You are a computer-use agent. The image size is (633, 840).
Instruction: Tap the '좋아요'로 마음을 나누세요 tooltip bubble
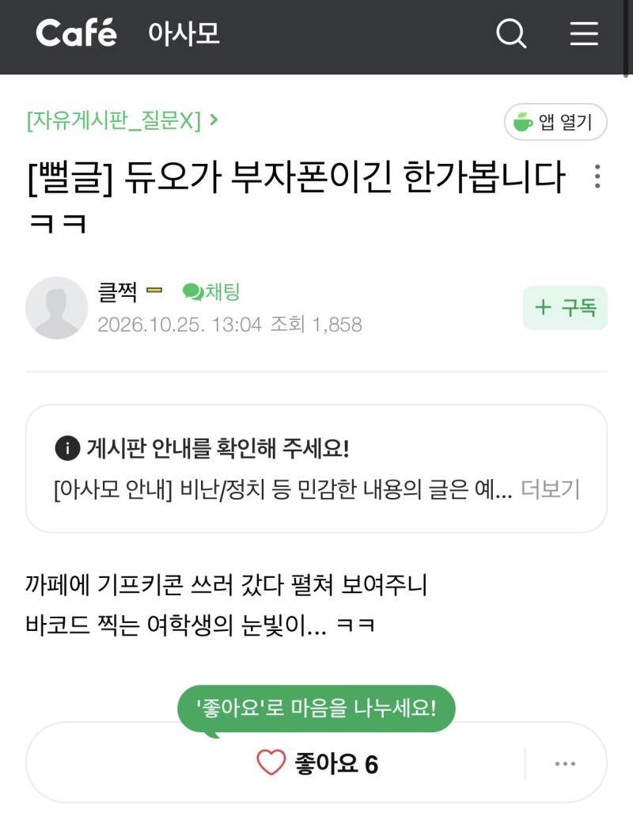point(316,709)
